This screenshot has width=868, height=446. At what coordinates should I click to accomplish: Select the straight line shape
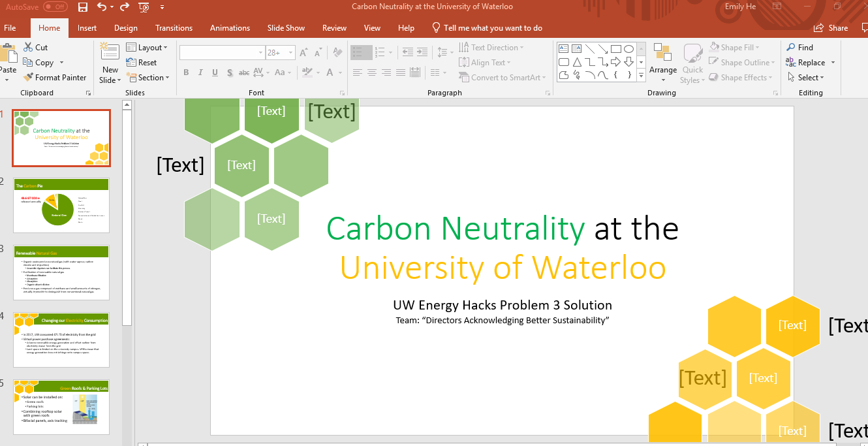589,48
